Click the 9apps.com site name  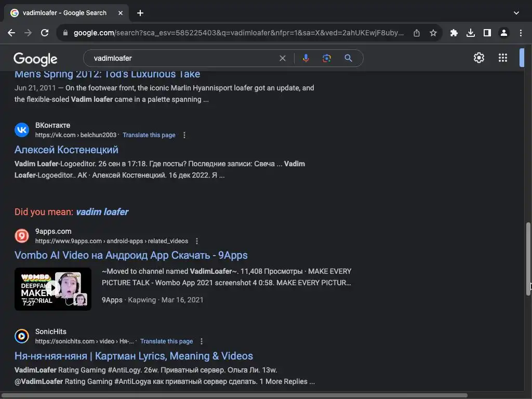point(54,231)
